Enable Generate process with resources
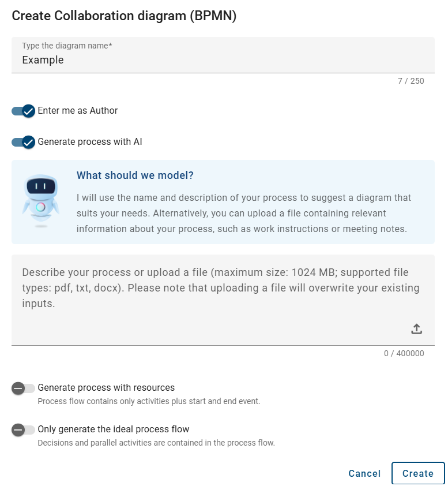 click(x=23, y=388)
